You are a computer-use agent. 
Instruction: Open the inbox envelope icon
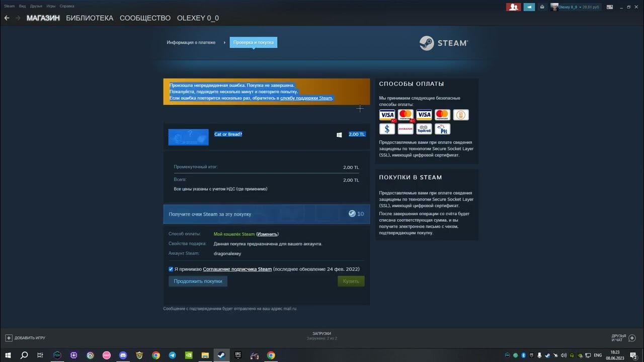(x=542, y=7)
